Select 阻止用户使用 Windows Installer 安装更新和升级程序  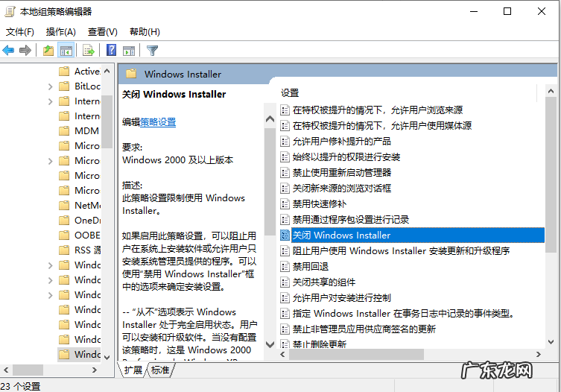tap(401, 250)
